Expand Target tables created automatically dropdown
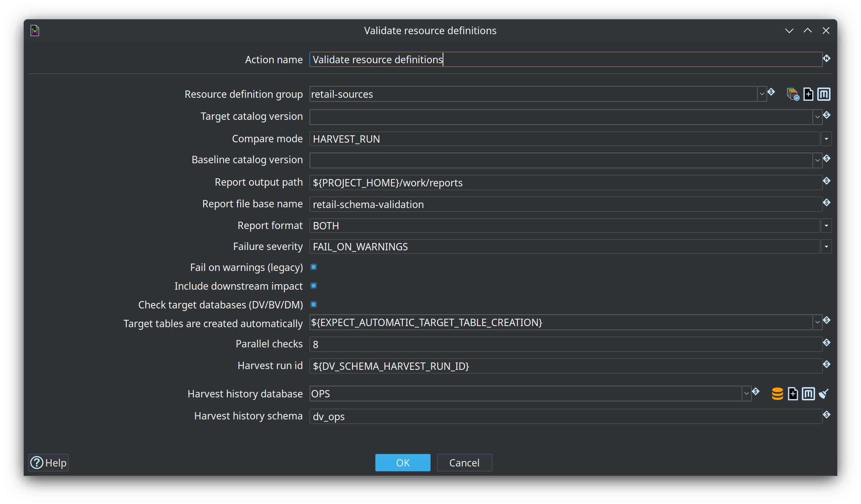The width and height of the screenshot is (861, 504). (x=817, y=322)
